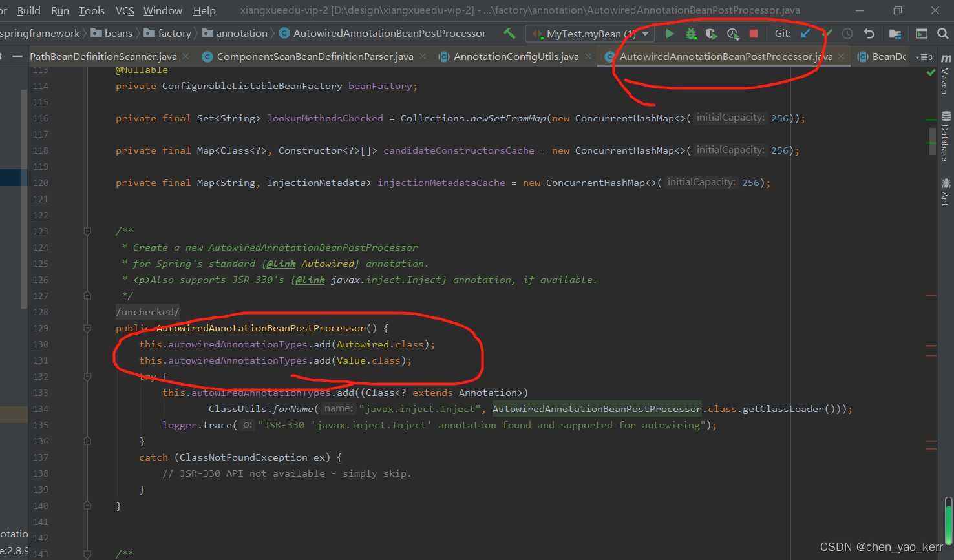The width and height of the screenshot is (954, 560).
Task: Click the annotation breadcrumb folder
Action: pyautogui.click(x=235, y=34)
